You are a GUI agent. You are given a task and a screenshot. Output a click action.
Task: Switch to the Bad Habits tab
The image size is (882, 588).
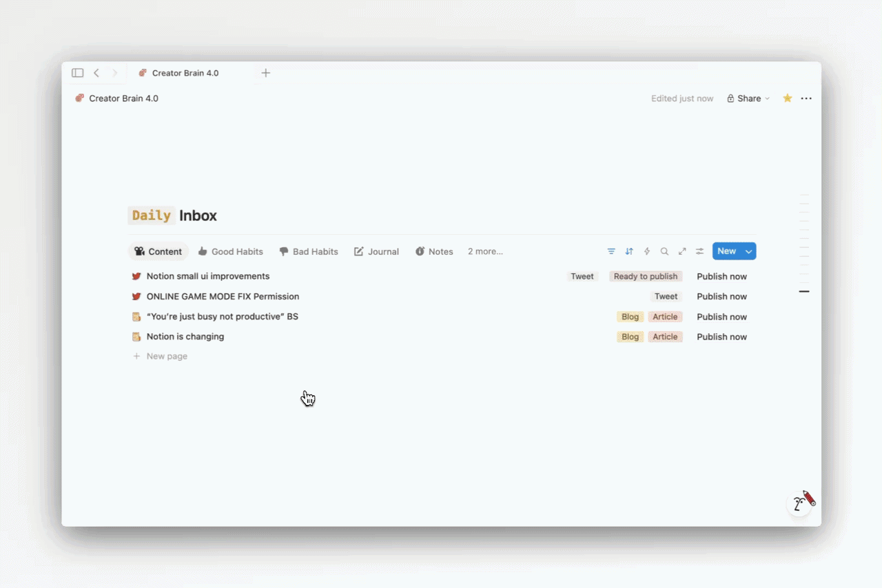click(x=309, y=251)
